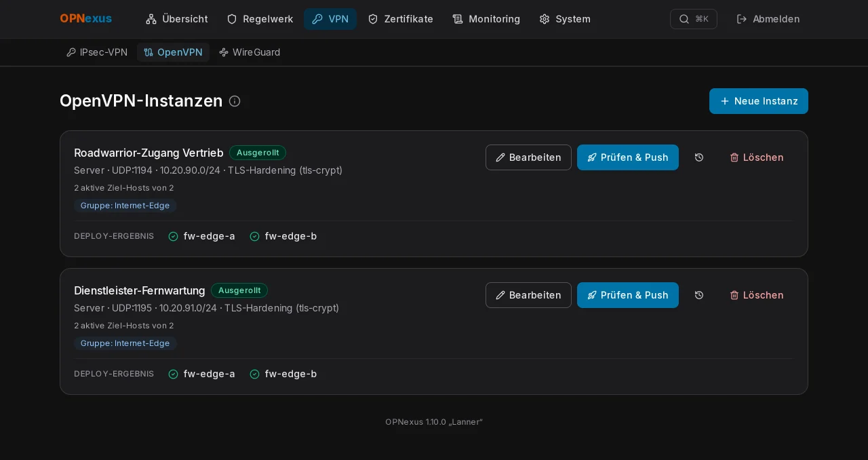Open the Zertifikate tab
Viewport: 868px width, 460px height.
(x=400, y=19)
